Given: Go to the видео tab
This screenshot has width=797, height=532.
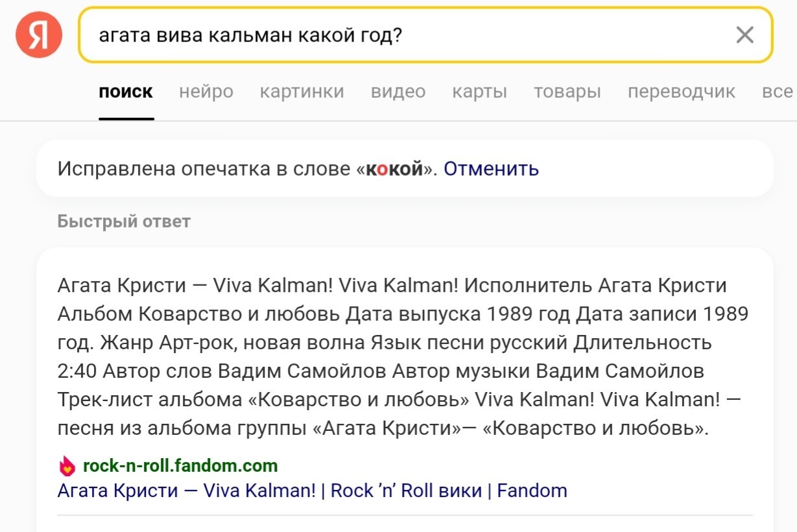Looking at the screenshot, I should pos(398,92).
